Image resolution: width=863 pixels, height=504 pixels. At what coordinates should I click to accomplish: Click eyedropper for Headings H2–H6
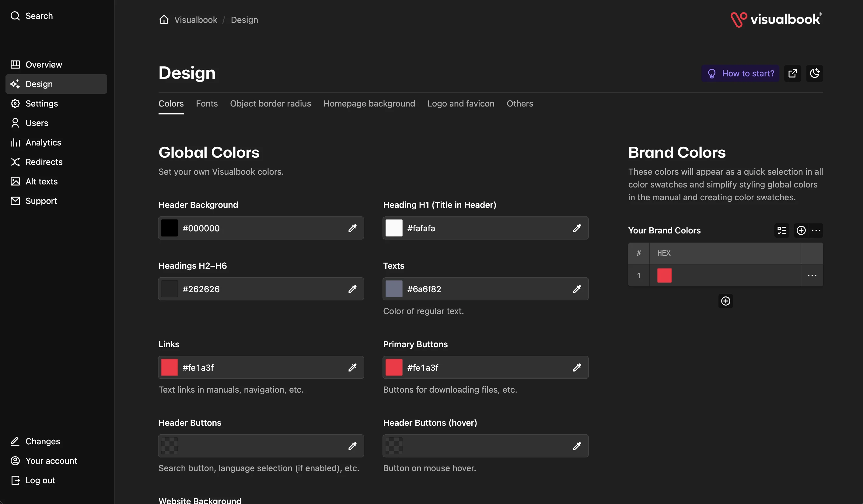point(352,289)
